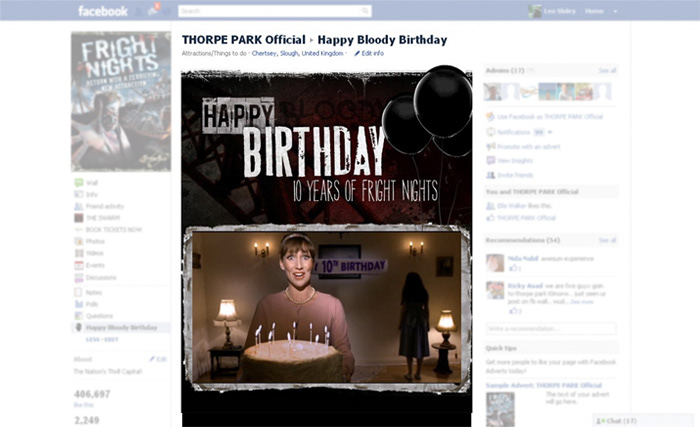
Task: Click the first admin avatar thumbnail
Action: click(x=492, y=92)
